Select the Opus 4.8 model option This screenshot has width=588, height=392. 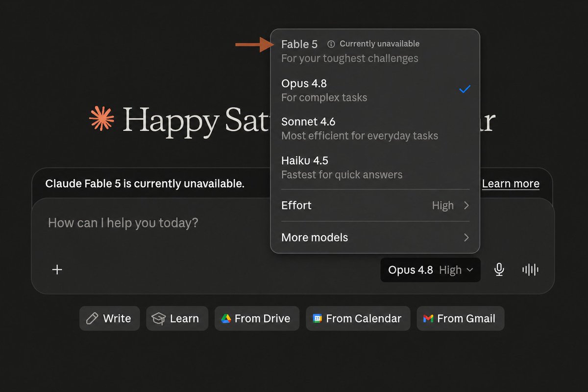pos(375,90)
